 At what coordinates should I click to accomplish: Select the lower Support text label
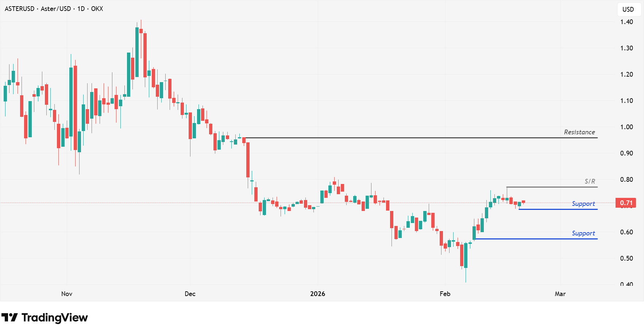tap(583, 233)
